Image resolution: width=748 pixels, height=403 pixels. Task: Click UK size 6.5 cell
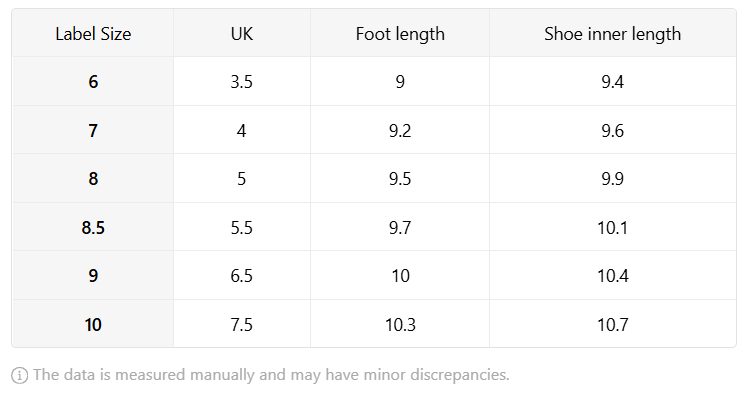coord(242,275)
